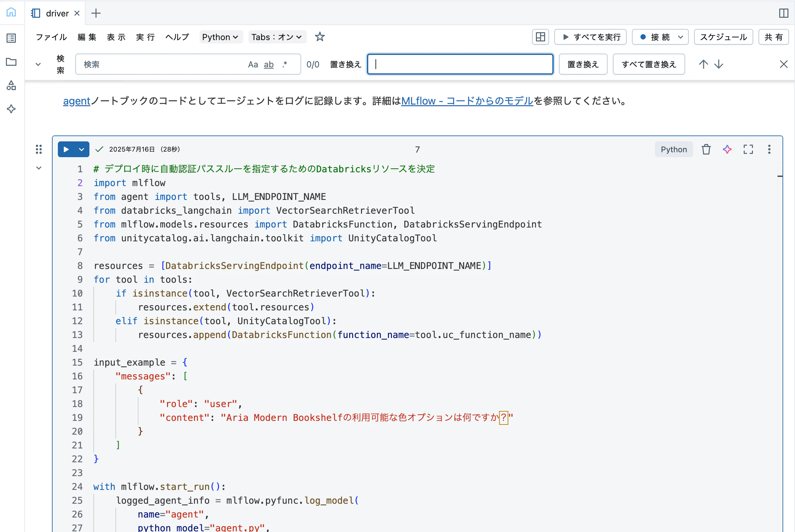This screenshot has width=795, height=532.
Task: Collapse the replace row chevron
Action: click(x=38, y=64)
